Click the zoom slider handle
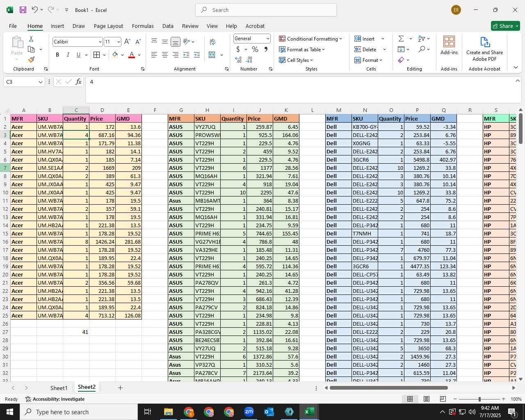 tap(479, 399)
